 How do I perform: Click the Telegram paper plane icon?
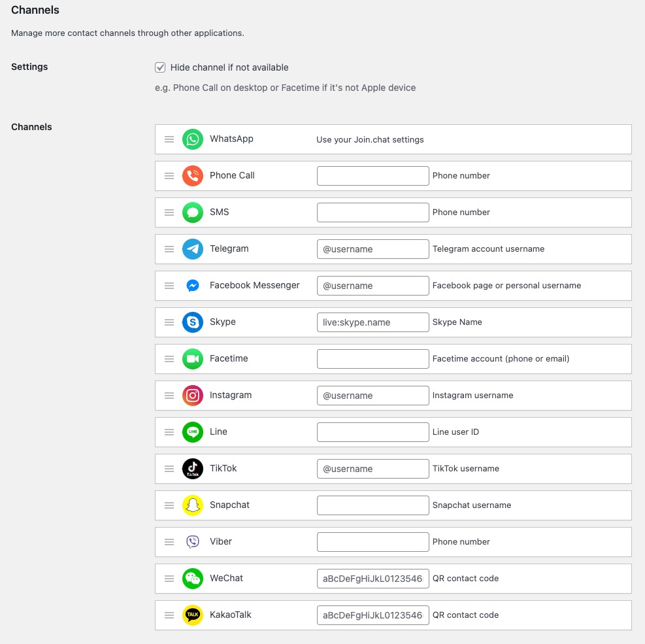[x=192, y=249]
